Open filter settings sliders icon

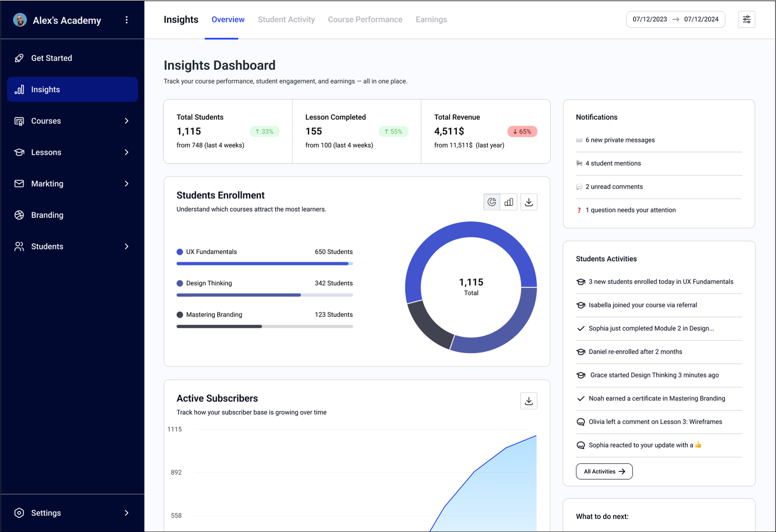click(746, 19)
